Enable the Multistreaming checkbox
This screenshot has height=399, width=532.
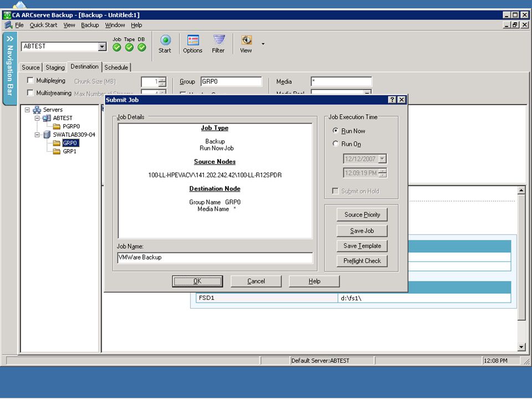[30, 93]
